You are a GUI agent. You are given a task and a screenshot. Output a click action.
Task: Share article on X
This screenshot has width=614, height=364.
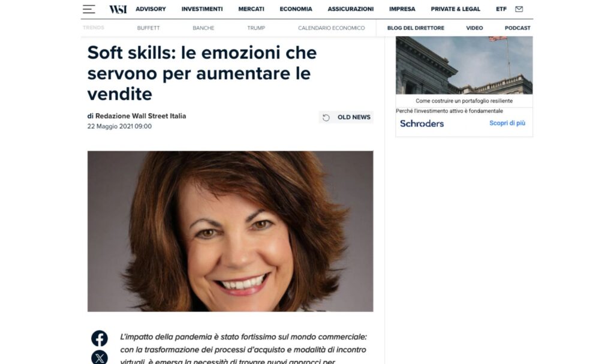click(100, 357)
